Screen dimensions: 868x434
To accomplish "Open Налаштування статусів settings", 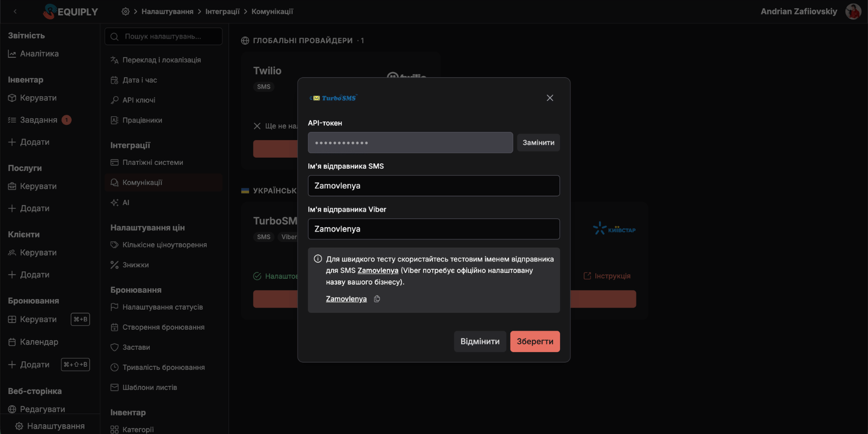I will (x=157, y=307).
